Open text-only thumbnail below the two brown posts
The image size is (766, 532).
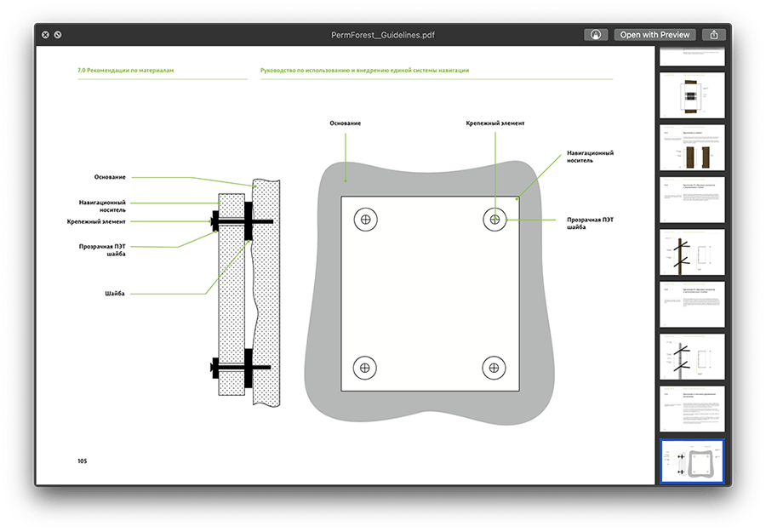tap(691, 200)
